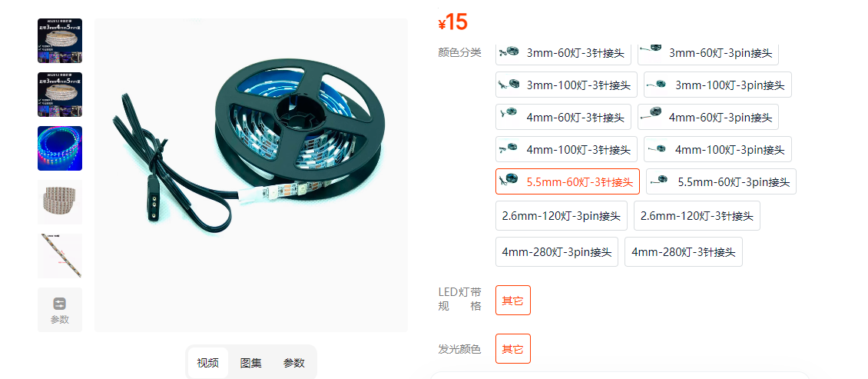Open the 参数 tab below the image
The image size is (868, 379).
pos(294,363)
